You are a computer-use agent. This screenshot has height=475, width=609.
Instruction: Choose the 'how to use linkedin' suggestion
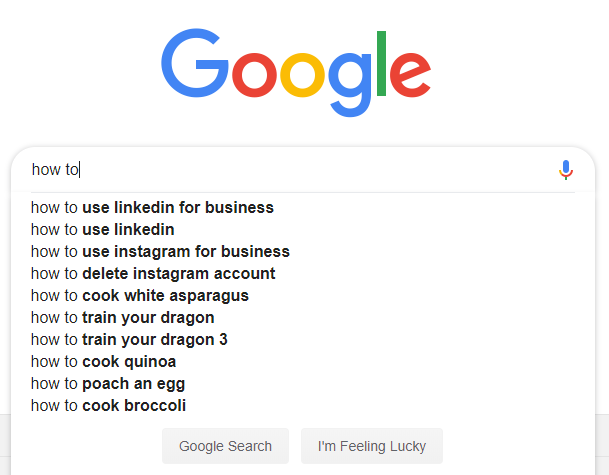point(103,230)
